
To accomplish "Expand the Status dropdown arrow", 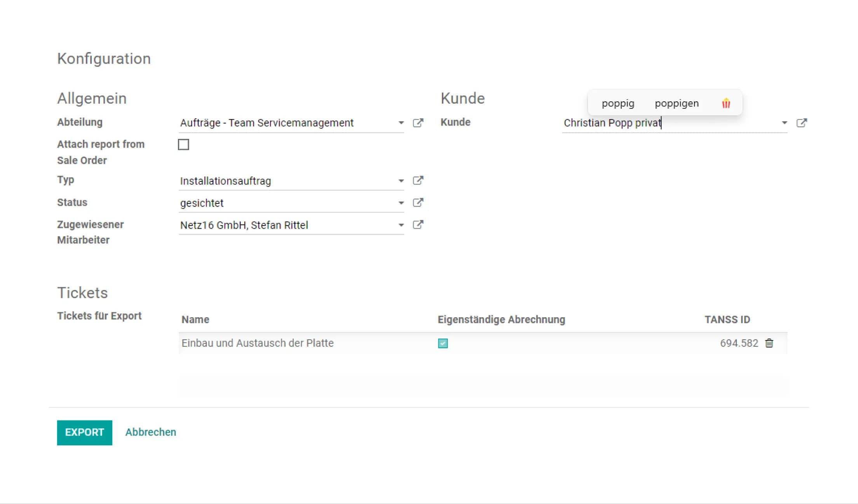I will coord(401,203).
